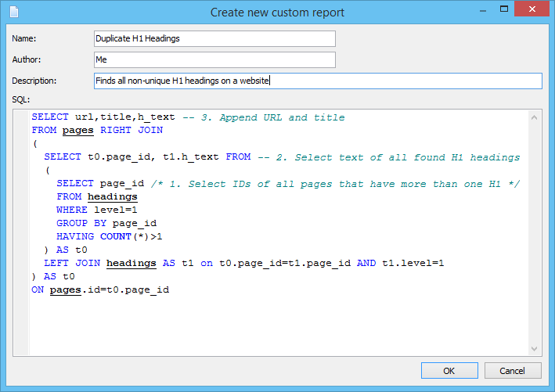Focus the Author field containing Me
The height and width of the screenshot is (392, 555).
point(214,59)
